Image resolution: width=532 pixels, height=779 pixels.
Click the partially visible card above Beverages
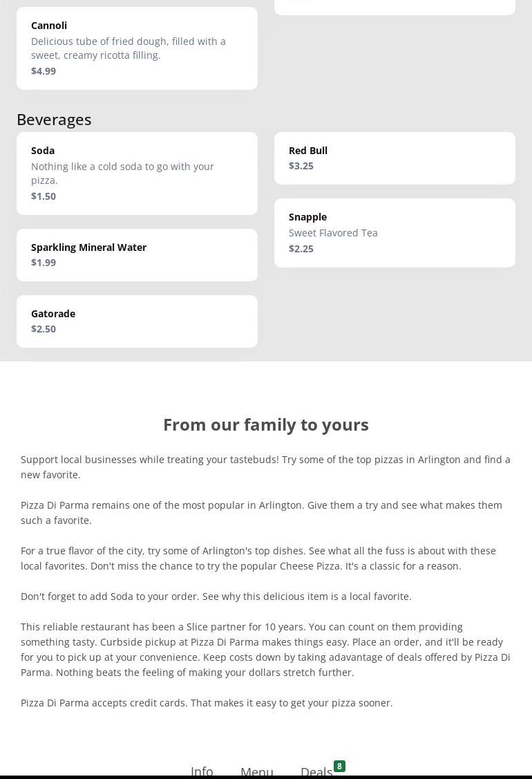395,6
